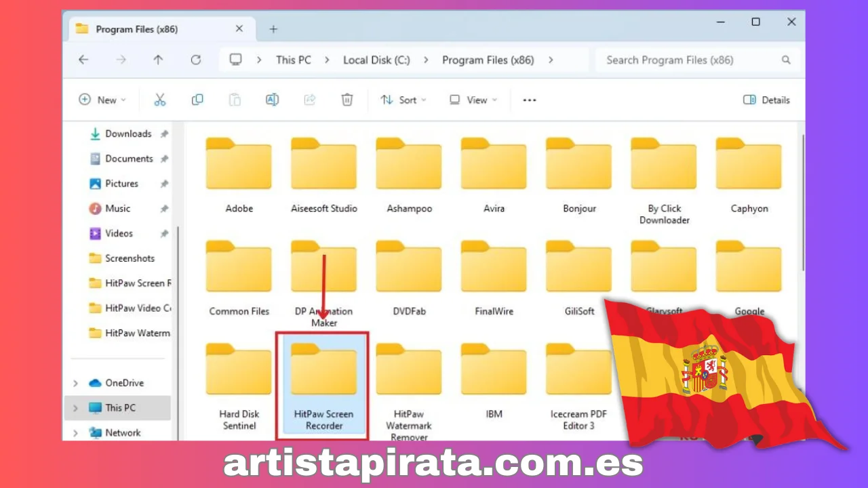
Task: Select the Hard Disk Sentinel folder
Action: pyautogui.click(x=239, y=386)
